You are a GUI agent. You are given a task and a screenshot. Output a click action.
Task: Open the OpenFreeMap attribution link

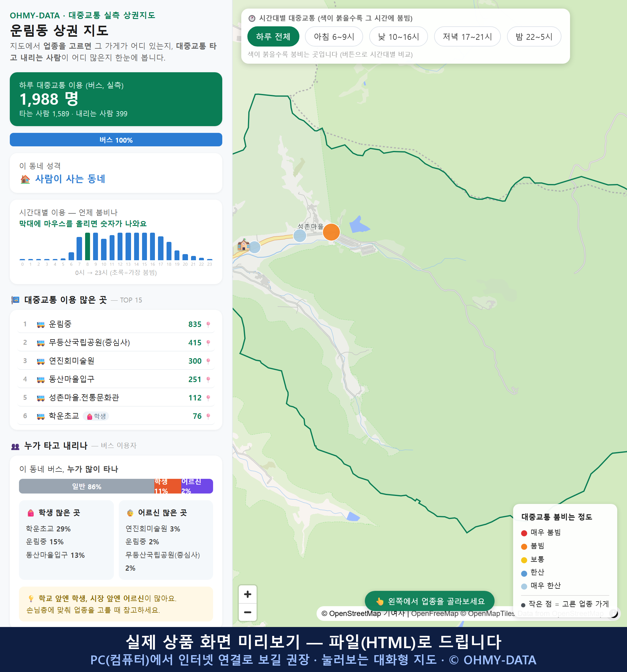(x=435, y=613)
